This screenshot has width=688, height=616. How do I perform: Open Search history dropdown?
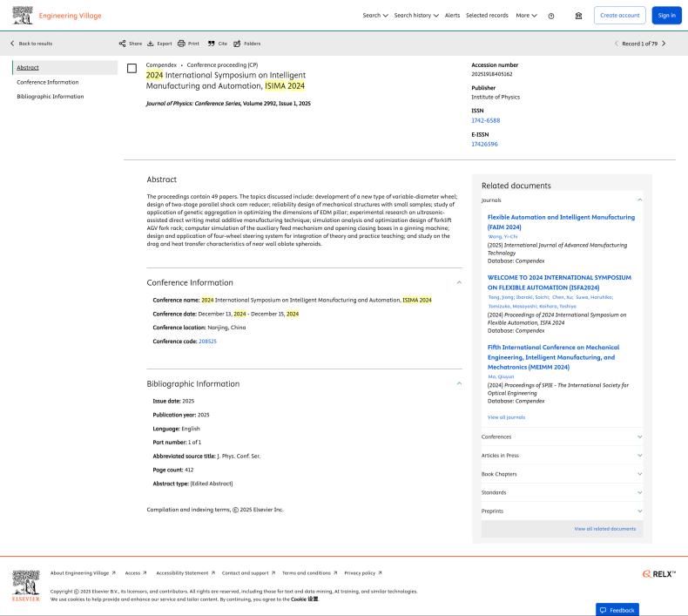tap(415, 16)
